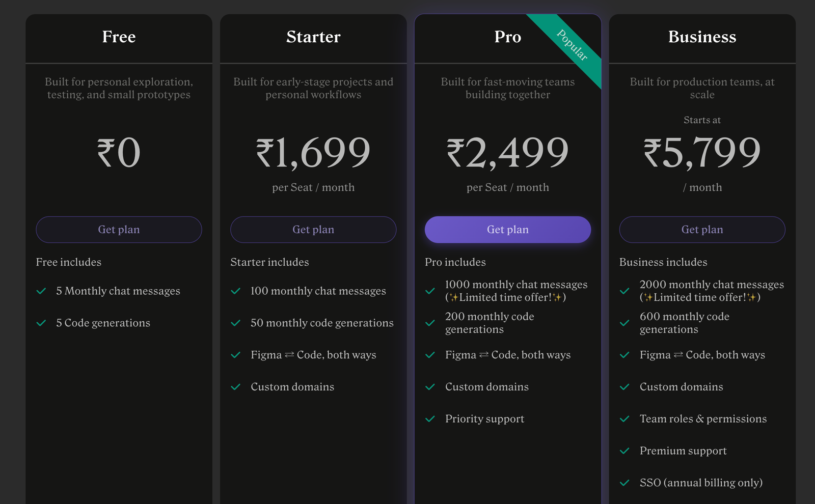Click the Popular ribbon on Pro card
Viewport: 815px width, 504px height.
pyautogui.click(x=572, y=45)
